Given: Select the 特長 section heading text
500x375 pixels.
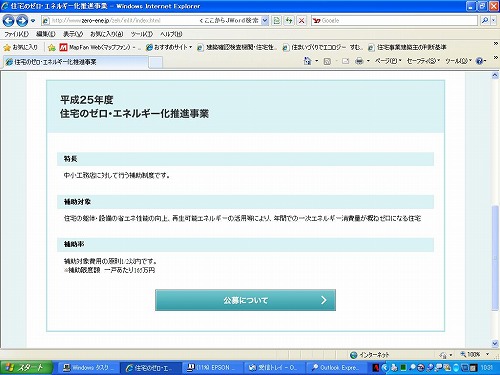Looking at the screenshot, I should point(70,159).
